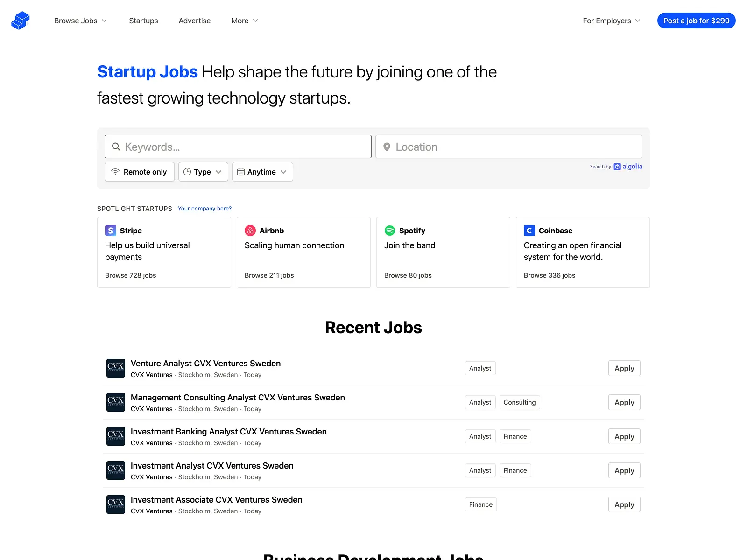Expand the For Employers menu
This screenshot has height=560, width=747.
click(612, 21)
